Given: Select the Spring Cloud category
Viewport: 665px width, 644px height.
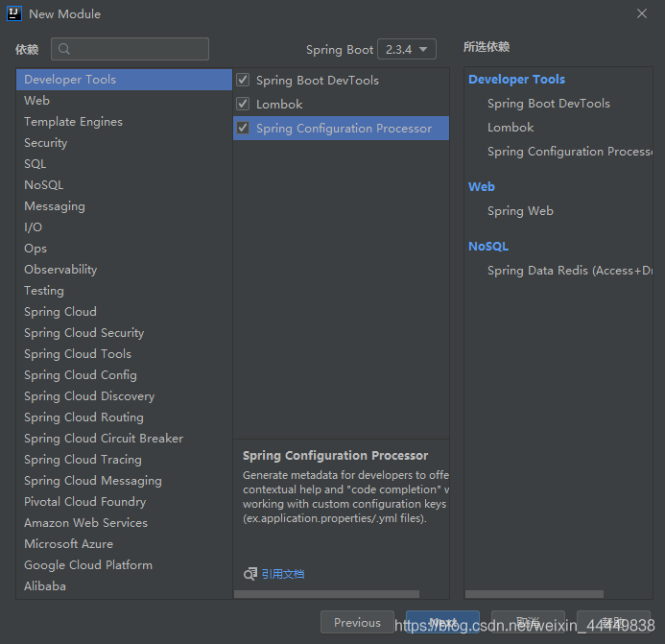Looking at the screenshot, I should point(124,312).
